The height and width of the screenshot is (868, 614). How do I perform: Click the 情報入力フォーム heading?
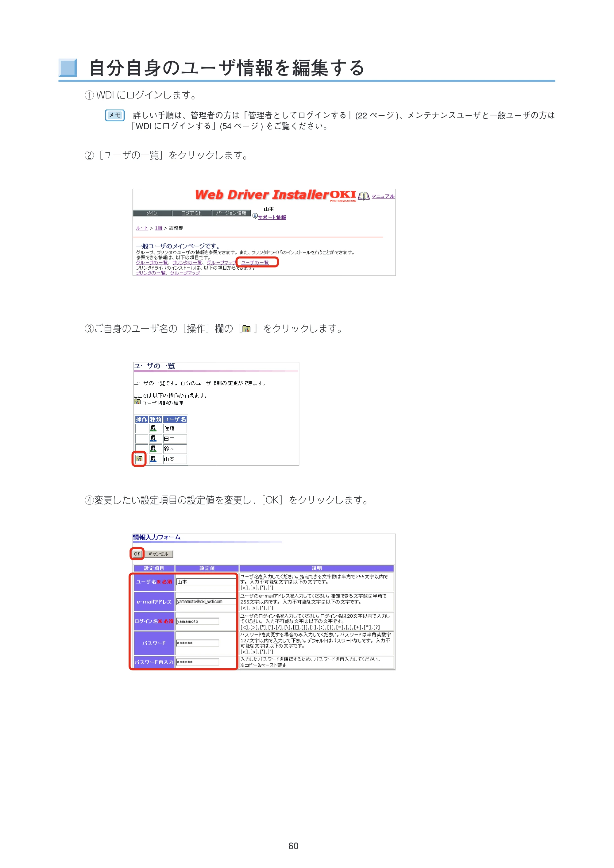click(x=156, y=537)
